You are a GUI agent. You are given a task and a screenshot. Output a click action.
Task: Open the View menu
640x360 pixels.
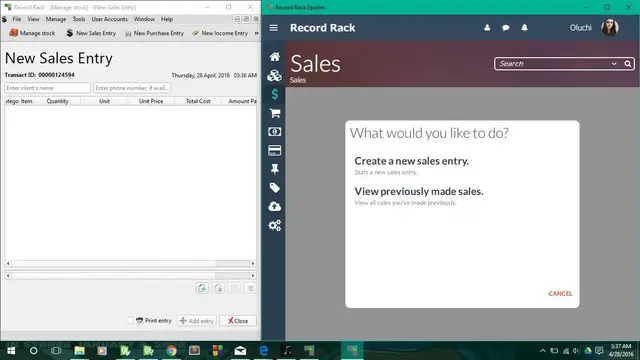[33, 19]
